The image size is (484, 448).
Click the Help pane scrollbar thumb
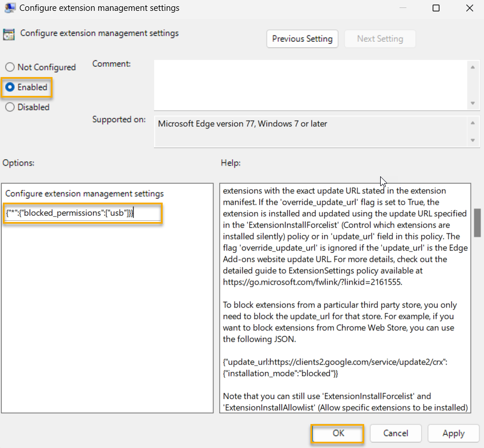pos(477,223)
